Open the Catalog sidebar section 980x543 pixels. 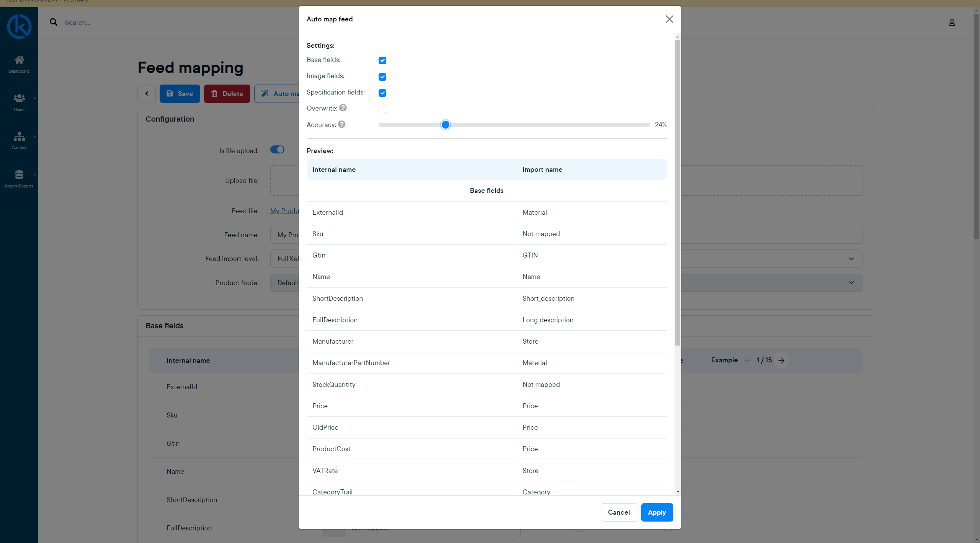[x=19, y=140]
